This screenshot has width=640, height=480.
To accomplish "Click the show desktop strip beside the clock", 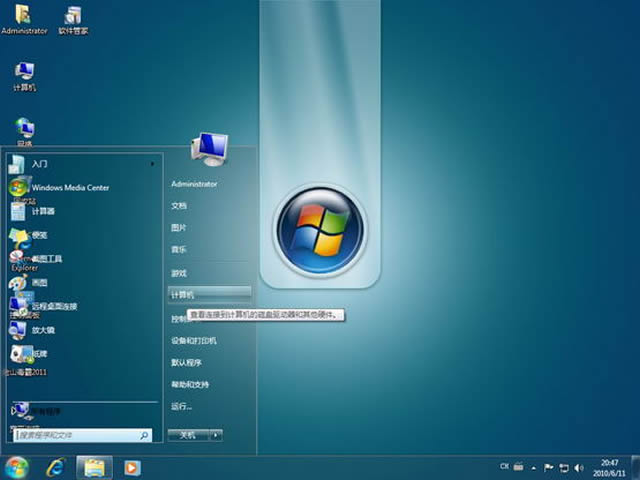I will (636, 468).
